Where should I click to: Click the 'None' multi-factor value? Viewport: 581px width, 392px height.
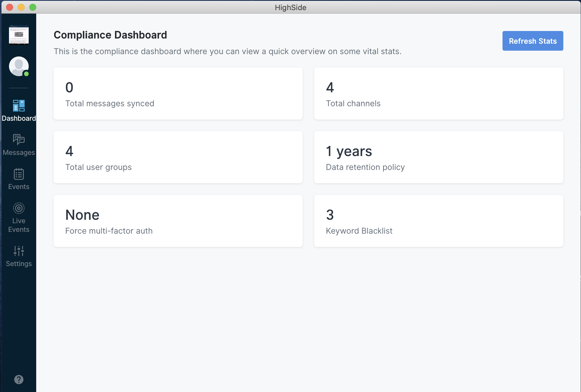[x=82, y=215]
